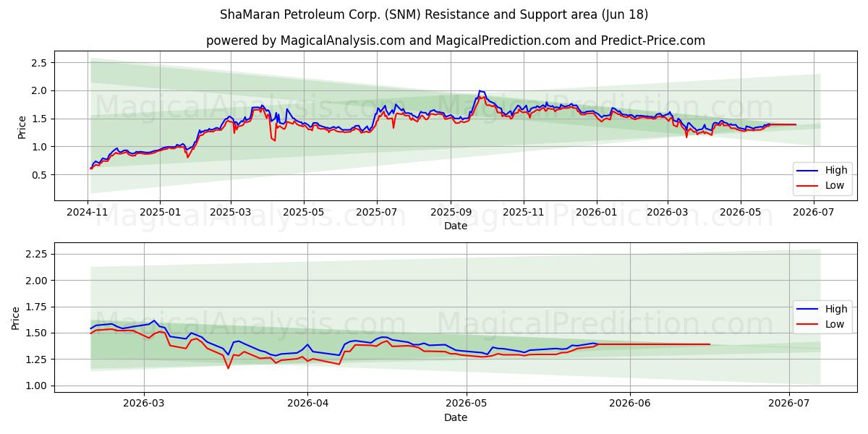Image resolution: width=868 pixels, height=434 pixels.
Task: Click the '2025-03' date tick on the top chart
Action: point(230,213)
